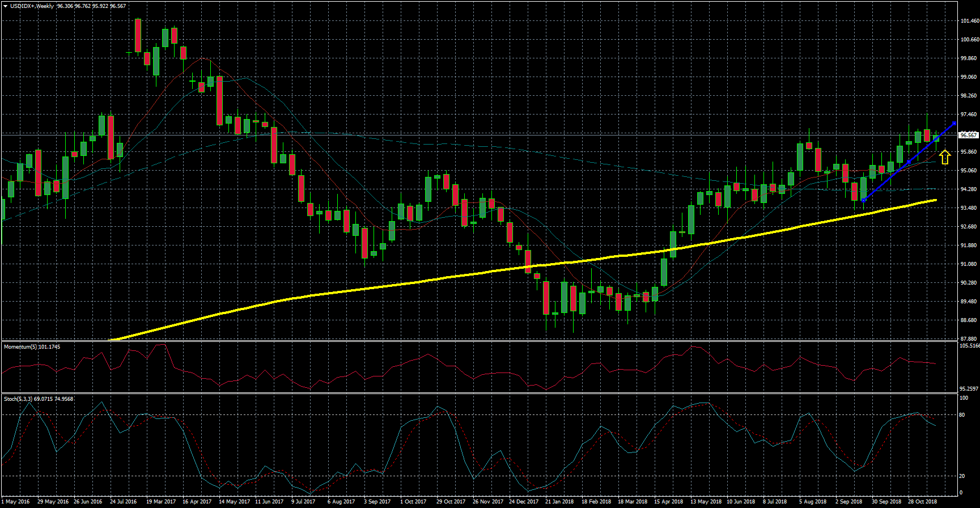Click the tallest red candle near the peak
The height and width of the screenshot is (508, 980).
(138, 35)
